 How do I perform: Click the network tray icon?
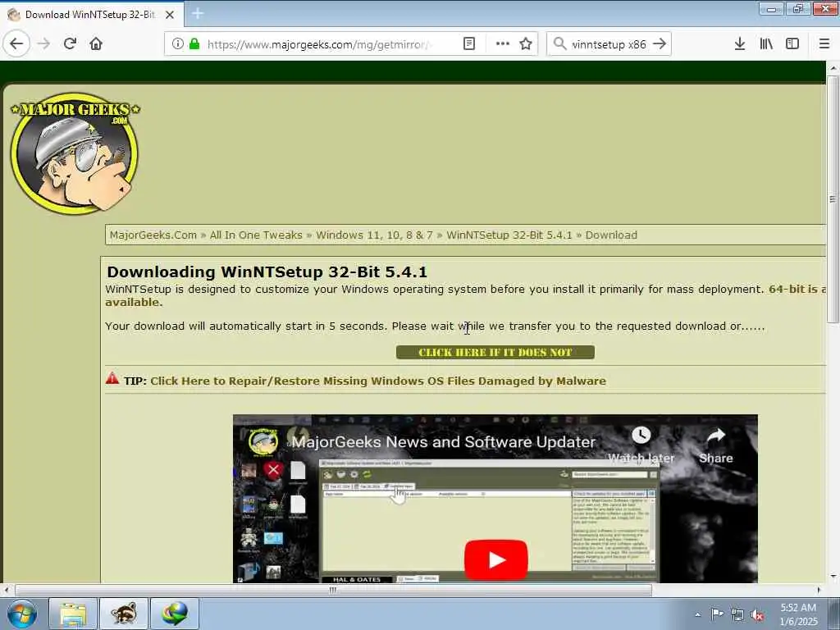pyautogui.click(x=737, y=615)
